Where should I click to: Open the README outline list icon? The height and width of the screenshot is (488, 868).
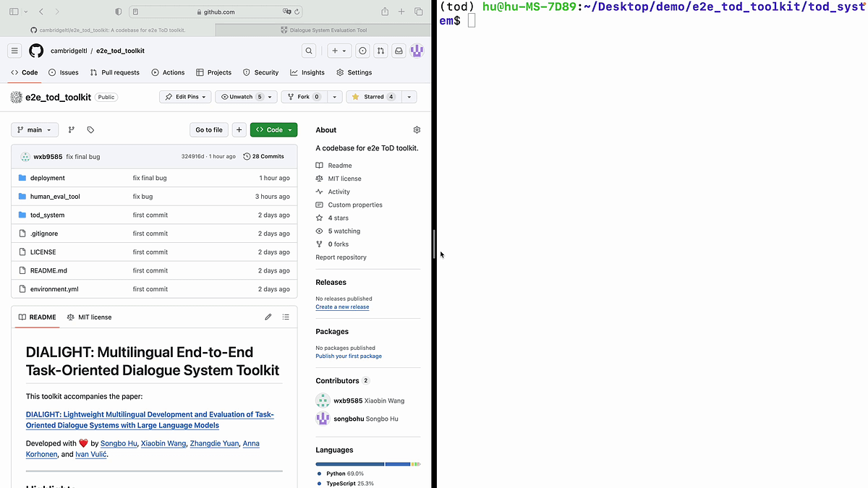tap(286, 317)
